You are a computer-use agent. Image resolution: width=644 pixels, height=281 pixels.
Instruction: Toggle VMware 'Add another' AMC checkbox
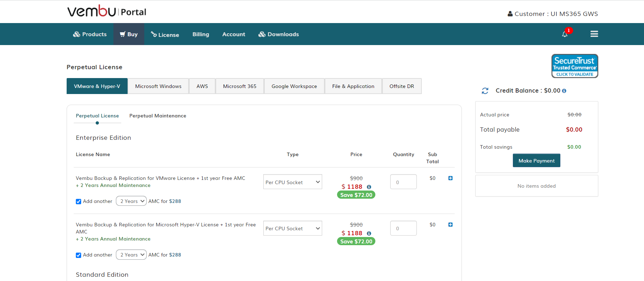click(x=79, y=202)
